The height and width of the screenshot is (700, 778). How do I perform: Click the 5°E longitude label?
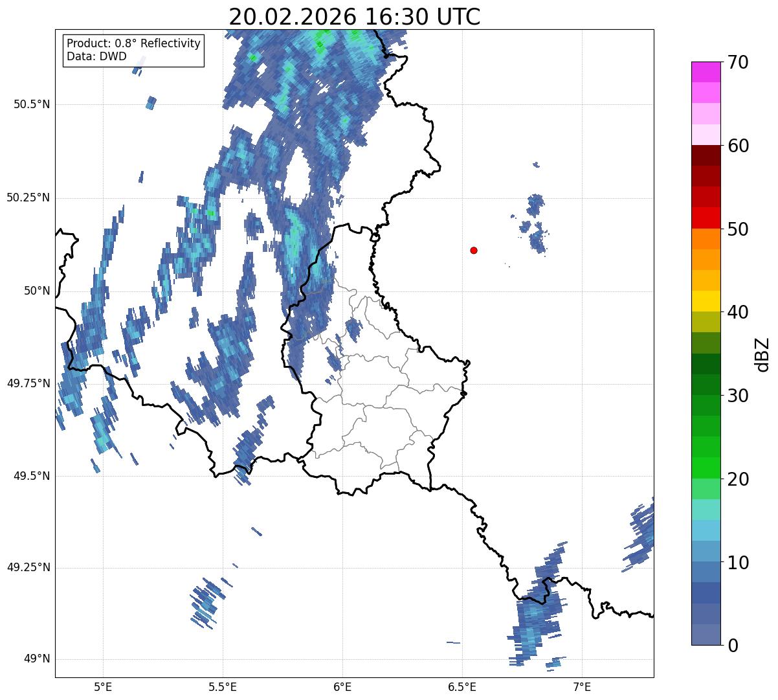pyautogui.click(x=103, y=687)
